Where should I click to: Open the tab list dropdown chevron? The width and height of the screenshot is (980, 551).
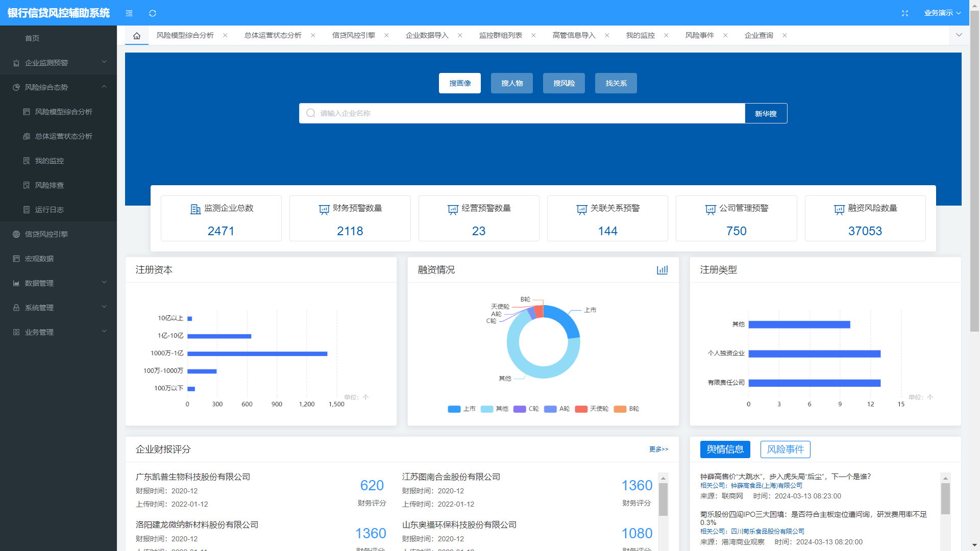pyautogui.click(x=959, y=36)
